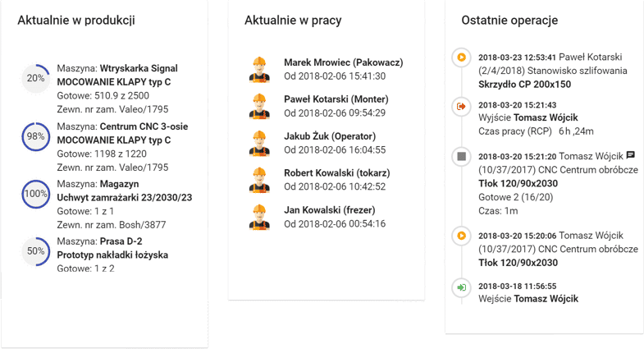Open the comment icon beside Tomasz Wójcik
The image size is (644, 349).
click(630, 155)
